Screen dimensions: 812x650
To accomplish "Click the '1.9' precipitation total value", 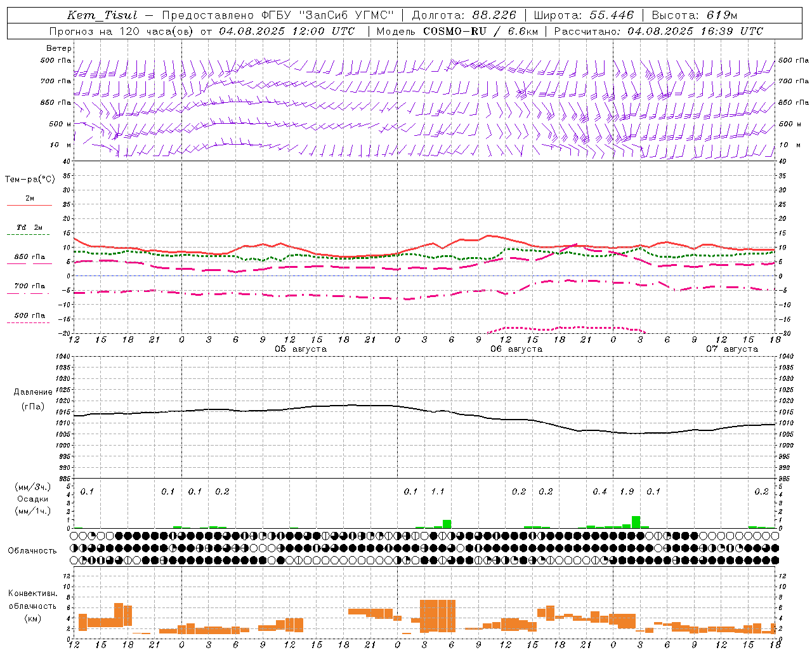I will pos(627,492).
